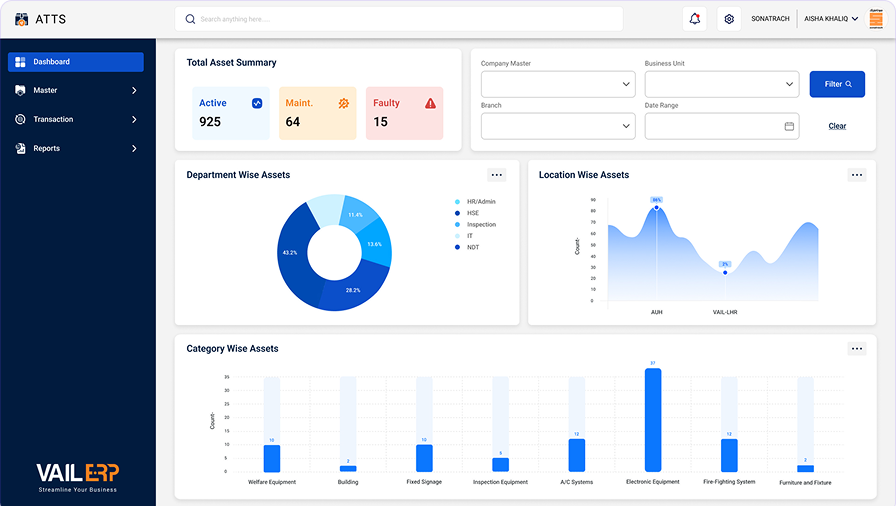
Task: Click the ATTS logo icon
Action: pos(21,19)
